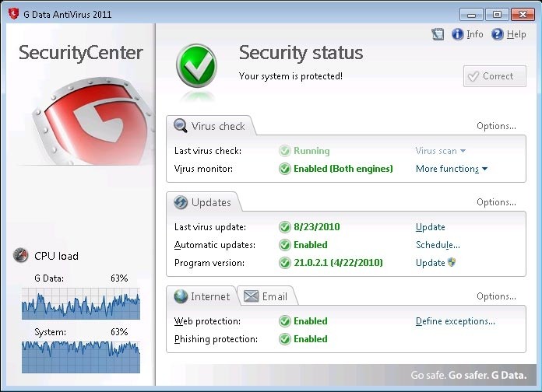Open Options for Virus check section

496,126
